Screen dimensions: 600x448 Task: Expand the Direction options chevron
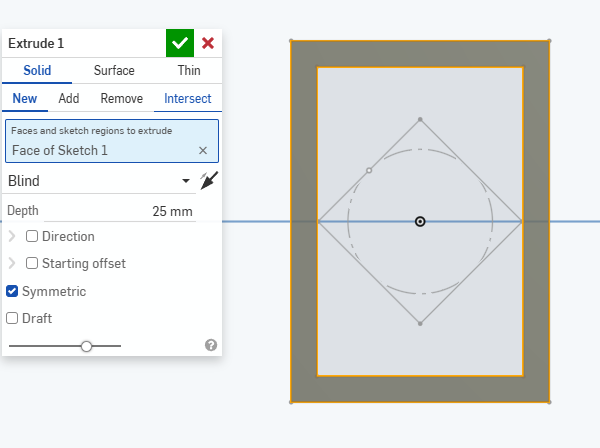pos(12,236)
